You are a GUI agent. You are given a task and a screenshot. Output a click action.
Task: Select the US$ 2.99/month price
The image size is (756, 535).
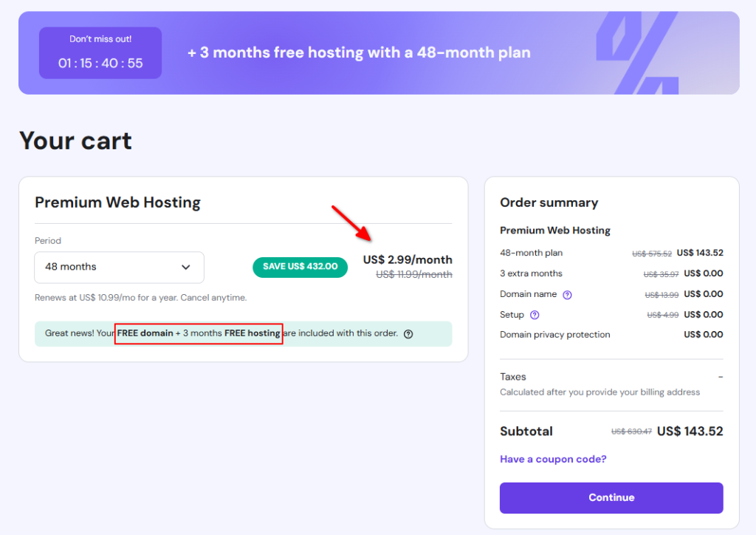click(407, 259)
